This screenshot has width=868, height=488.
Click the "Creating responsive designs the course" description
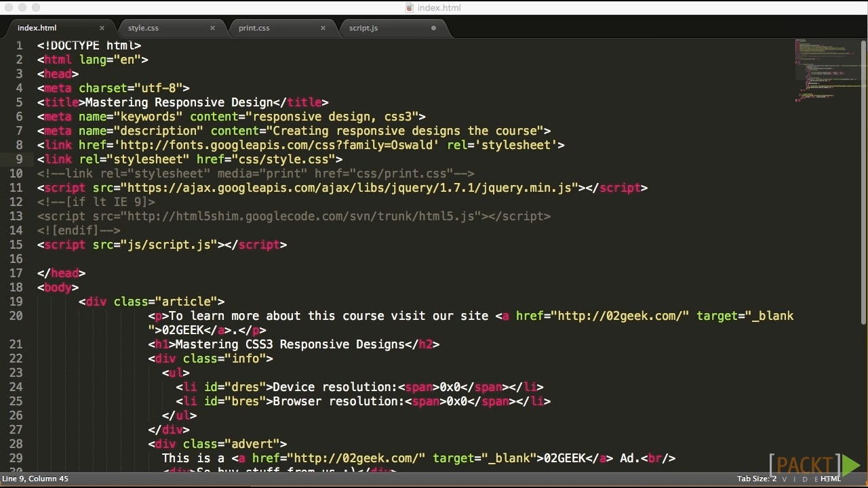[x=405, y=131]
